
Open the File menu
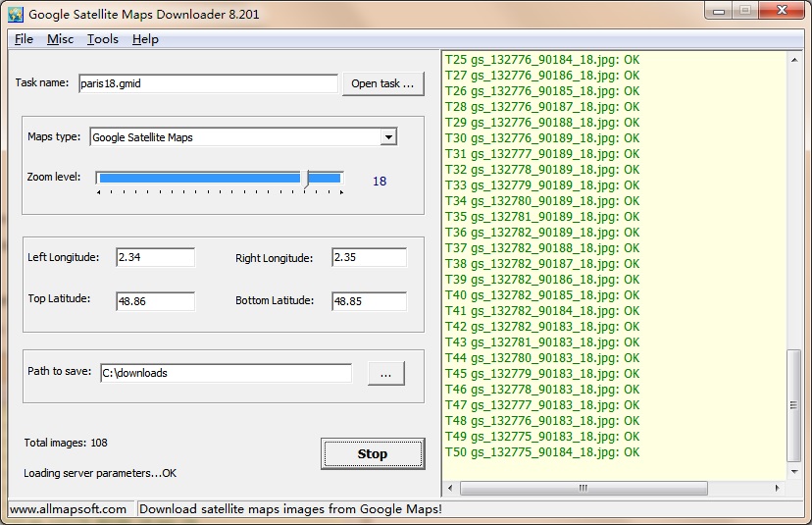click(24, 39)
